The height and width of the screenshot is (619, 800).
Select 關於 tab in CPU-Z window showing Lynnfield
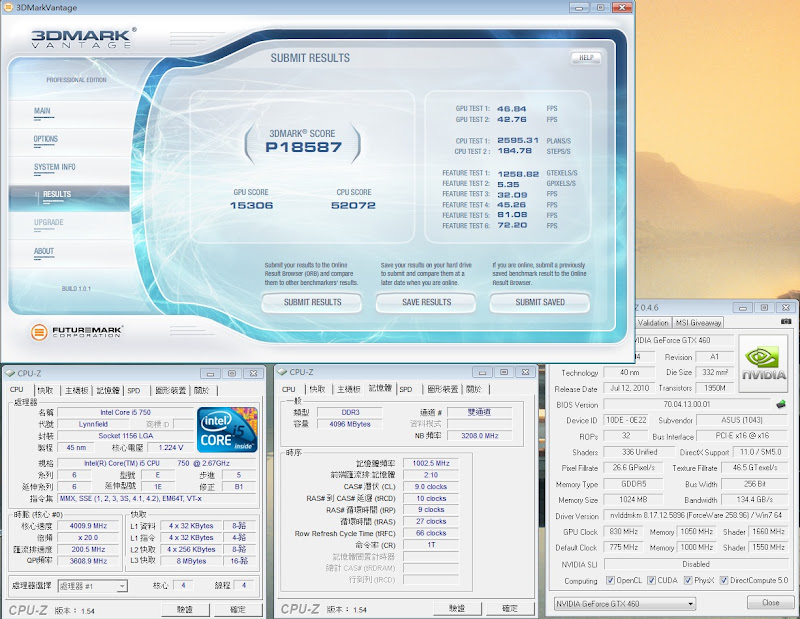click(202, 390)
